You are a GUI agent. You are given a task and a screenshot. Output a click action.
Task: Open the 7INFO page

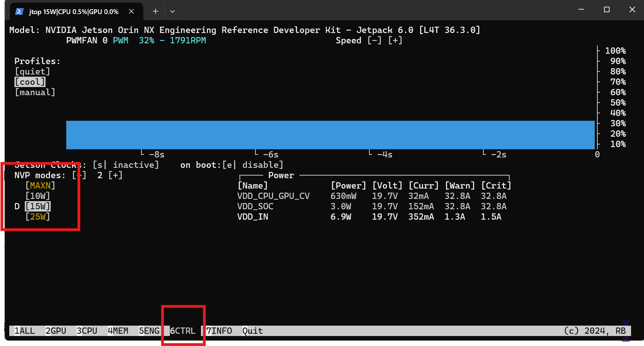[x=219, y=331]
